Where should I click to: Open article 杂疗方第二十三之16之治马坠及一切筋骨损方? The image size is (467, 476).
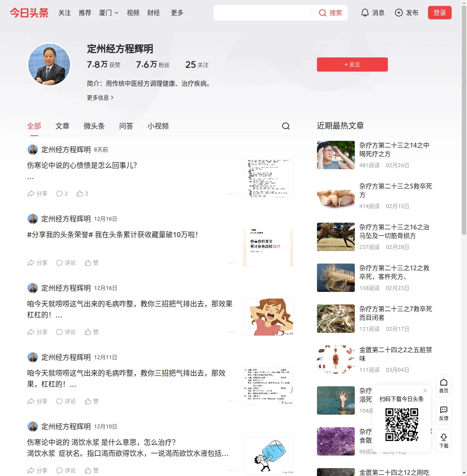[395, 231]
